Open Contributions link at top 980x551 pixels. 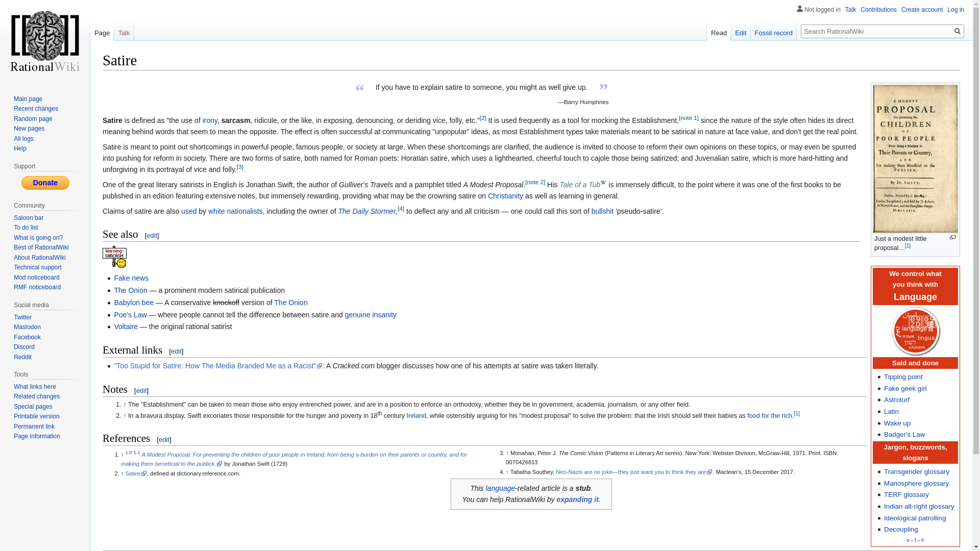click(878, 10)
